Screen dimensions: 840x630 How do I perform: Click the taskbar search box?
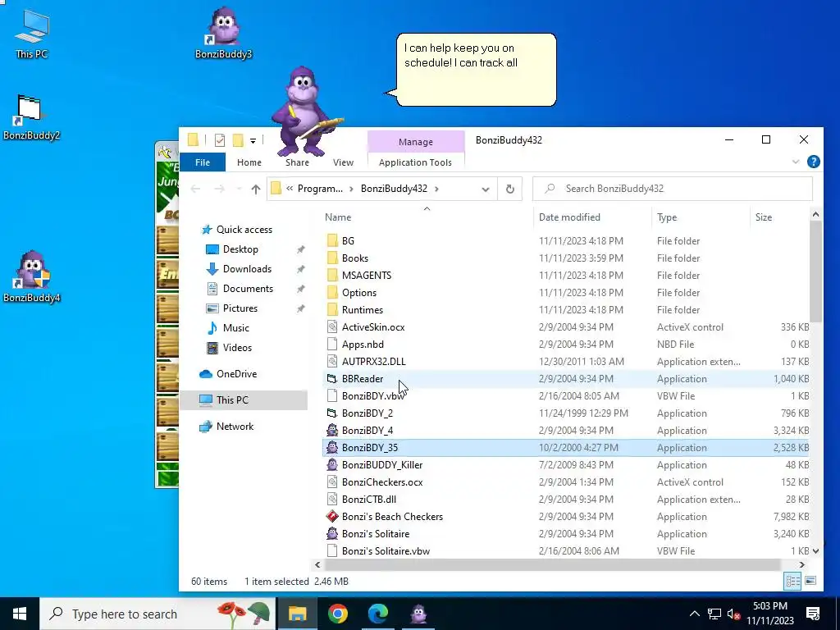(157, 614)
